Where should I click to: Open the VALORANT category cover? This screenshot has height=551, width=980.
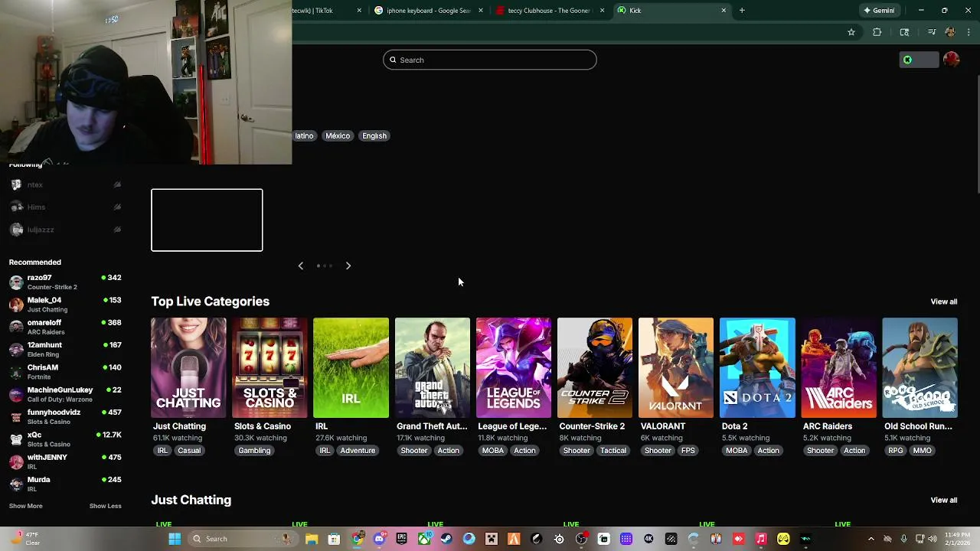[676, 367]
